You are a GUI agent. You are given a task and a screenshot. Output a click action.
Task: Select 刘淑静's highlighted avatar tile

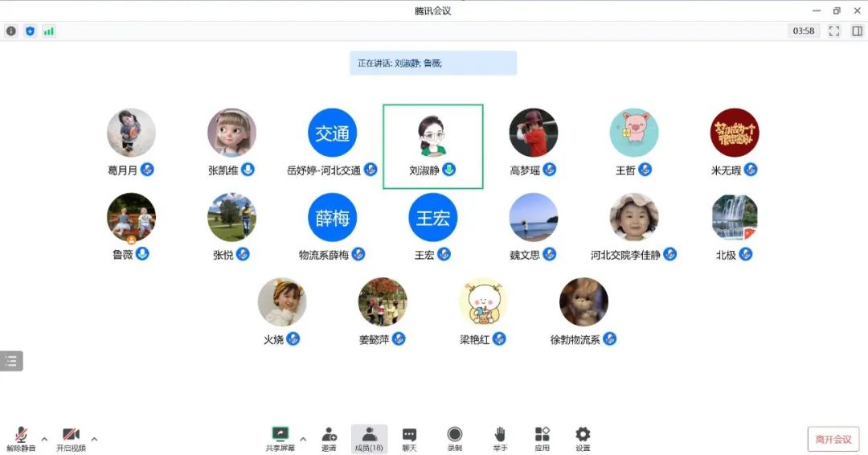pyautogui.click(x=433, y=146)
